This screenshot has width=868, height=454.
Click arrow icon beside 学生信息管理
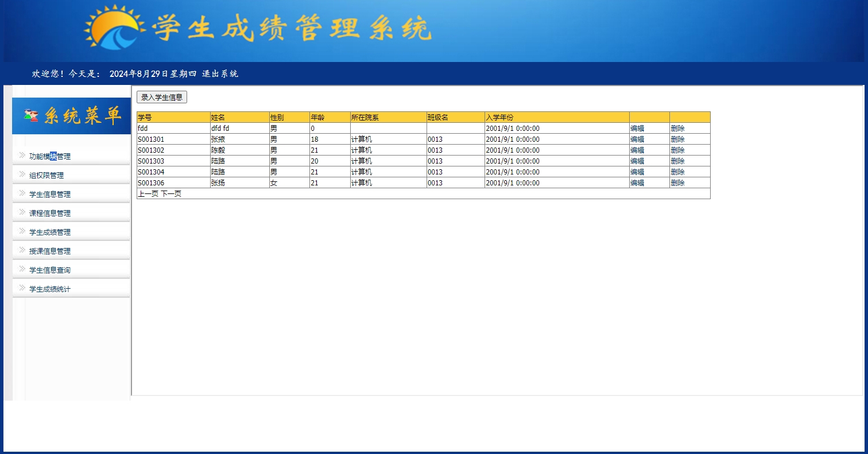point(22,193)
